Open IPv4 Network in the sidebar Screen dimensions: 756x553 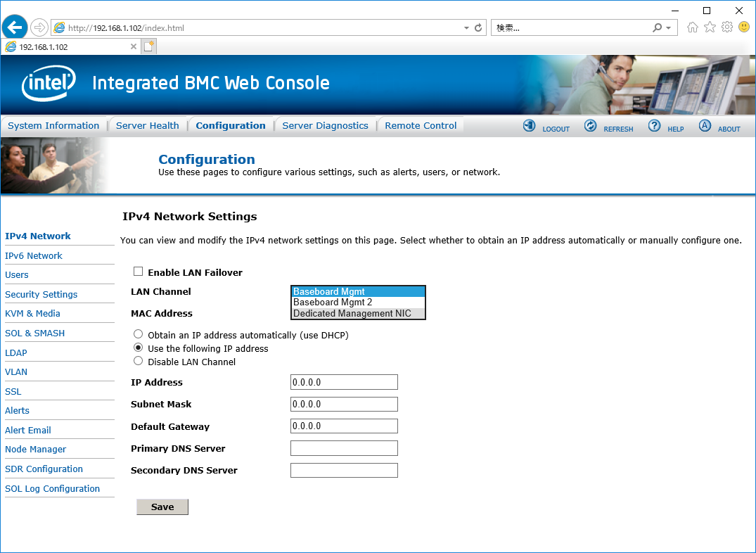[x=37, y=236]
